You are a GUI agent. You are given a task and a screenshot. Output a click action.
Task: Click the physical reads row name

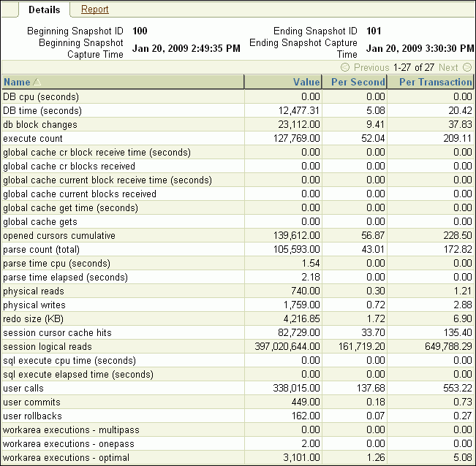(x=34, y=291)
